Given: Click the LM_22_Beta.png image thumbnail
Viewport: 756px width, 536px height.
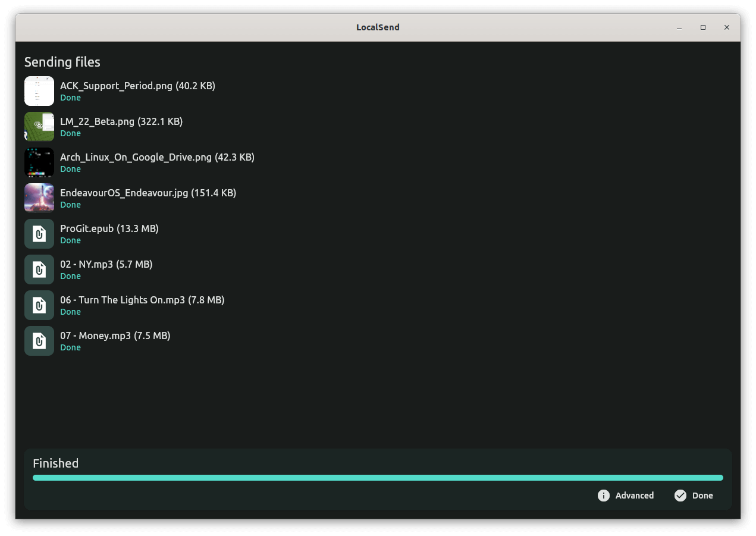Looking at the screenshot, I should [x=39, y=126].
